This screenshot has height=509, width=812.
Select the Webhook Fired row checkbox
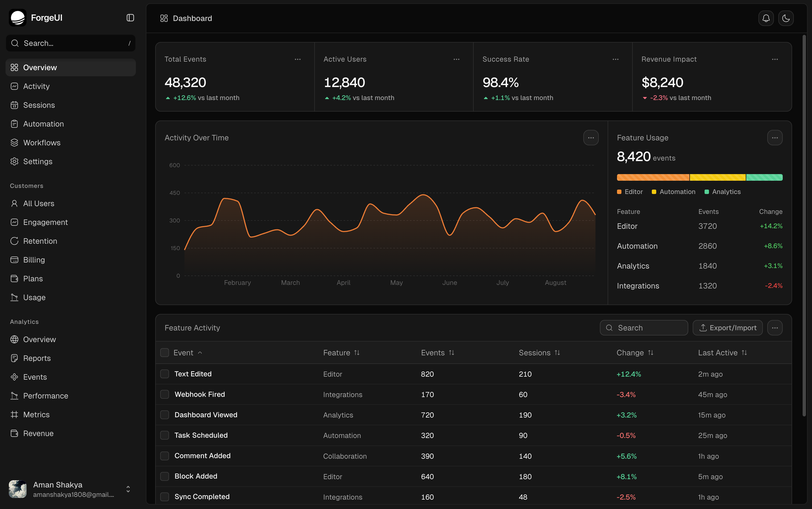point(165,394)
